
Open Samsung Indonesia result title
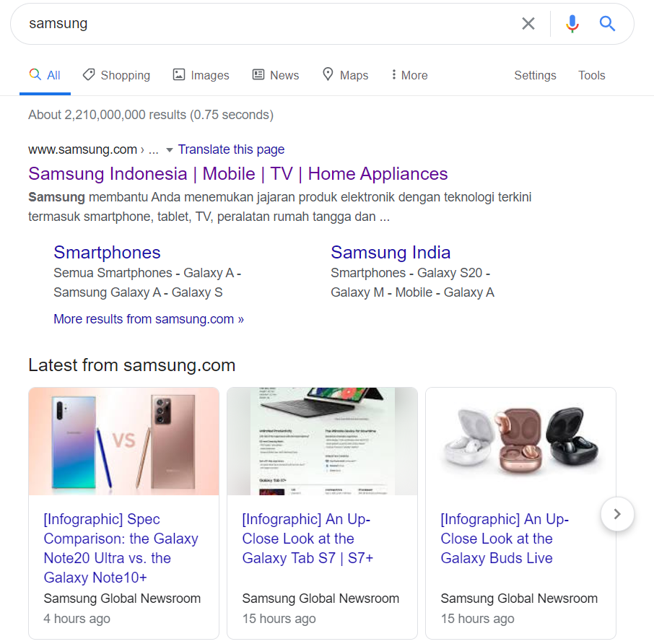(x=238, y=174)
